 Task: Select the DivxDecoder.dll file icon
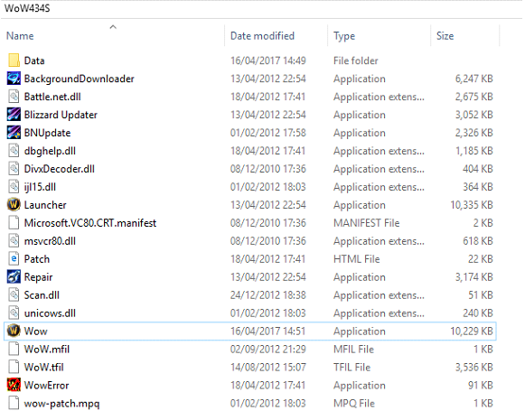tap(14, 169)
